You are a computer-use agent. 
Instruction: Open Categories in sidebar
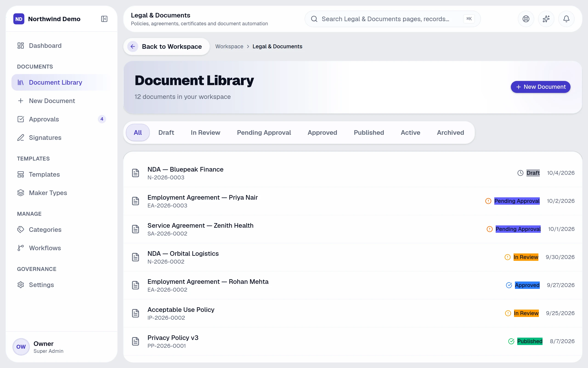tap(62, 230)
